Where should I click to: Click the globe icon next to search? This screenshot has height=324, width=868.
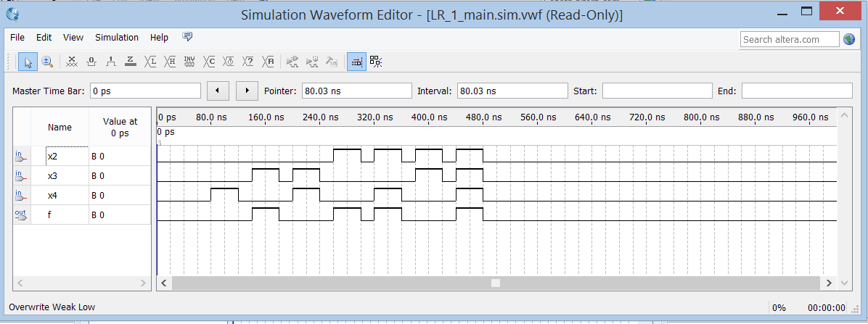849,39
